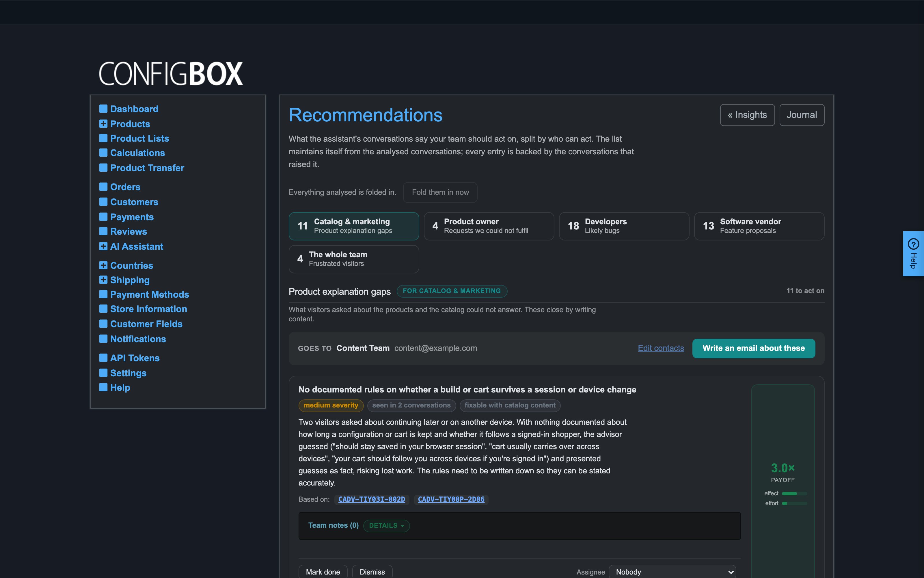
Task: Open The whole team tab
Action: coord(353,259)
